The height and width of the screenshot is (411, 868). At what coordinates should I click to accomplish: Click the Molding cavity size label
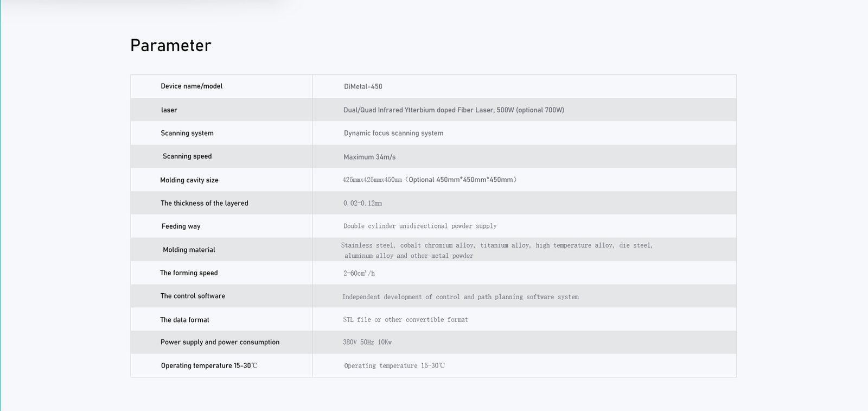click(189, 180)
